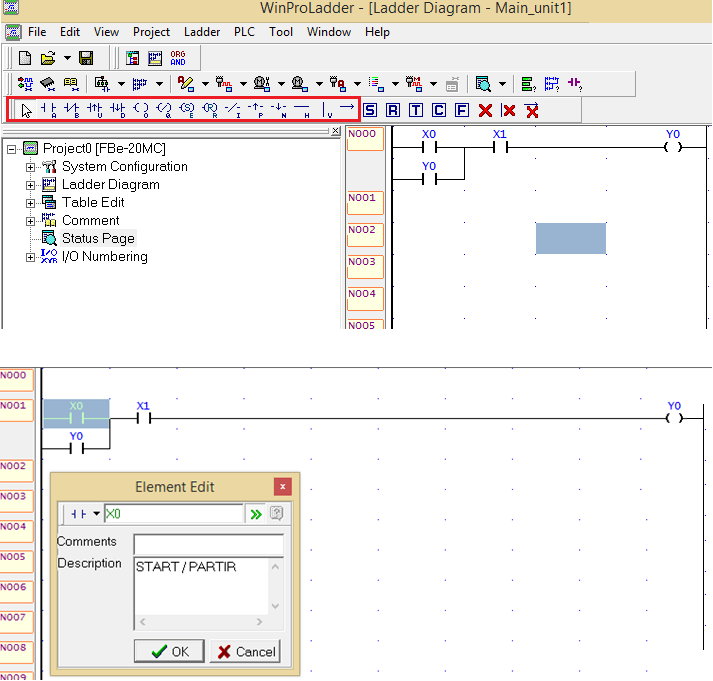Select the normally closed contact tool
713x681 pixels.
coord(71,110)
